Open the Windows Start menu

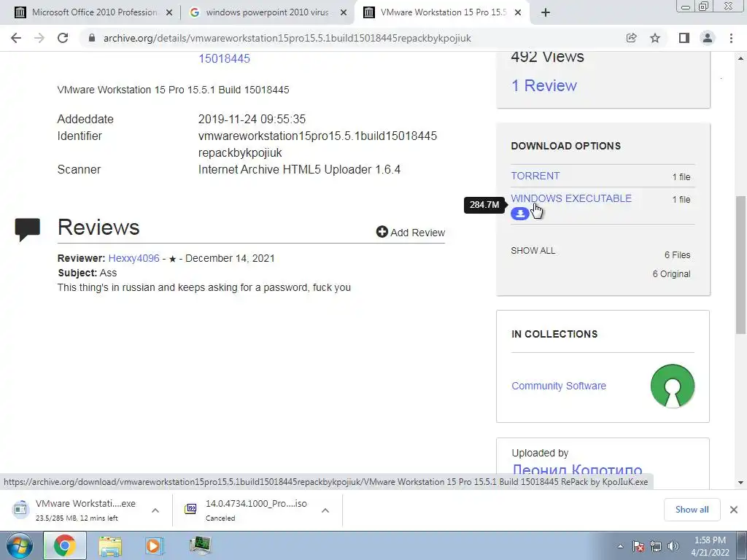pyautogui.click(x=18, y=546)
